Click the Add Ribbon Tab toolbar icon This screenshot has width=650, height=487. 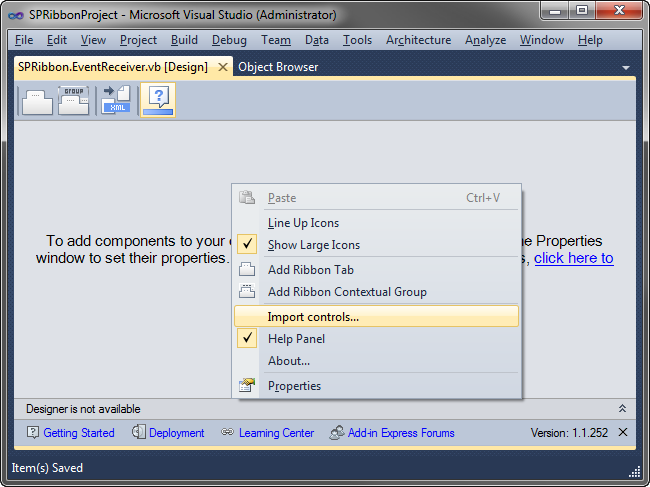[37, 100]
